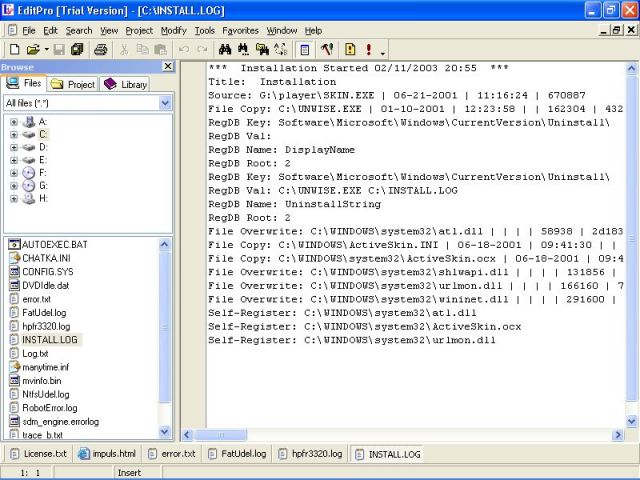Save the file with the diskette icon
The image size is (640, 480).
tap(59, 49)
